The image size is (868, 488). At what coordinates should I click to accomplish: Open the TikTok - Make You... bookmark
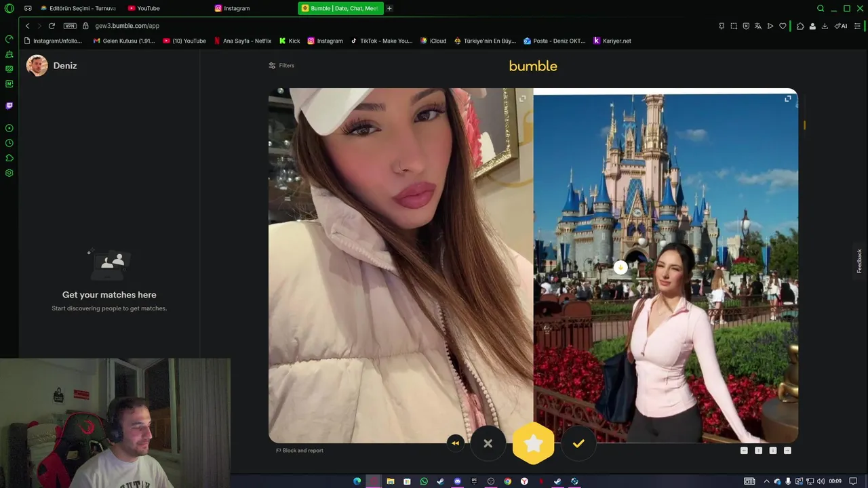[382, 41]
